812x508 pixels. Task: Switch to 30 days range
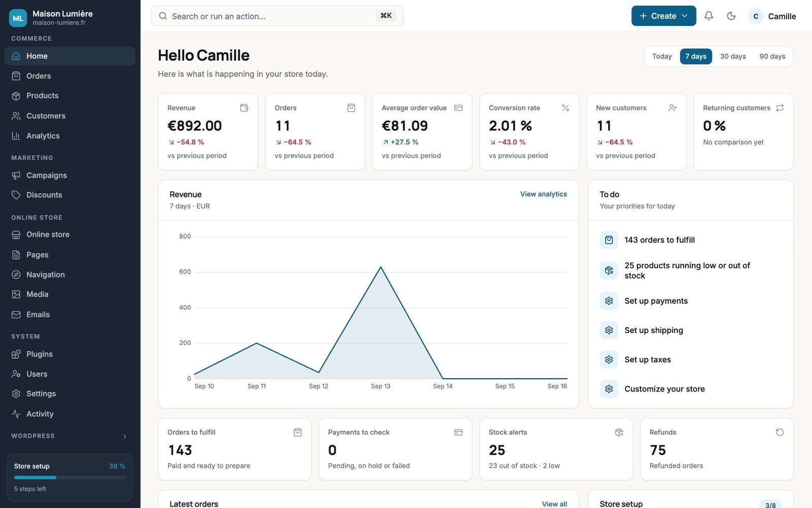coord(733,56)
